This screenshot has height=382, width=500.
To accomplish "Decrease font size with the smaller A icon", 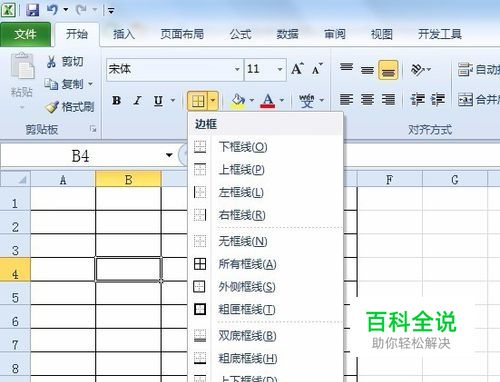I will (x=317, y=69).
